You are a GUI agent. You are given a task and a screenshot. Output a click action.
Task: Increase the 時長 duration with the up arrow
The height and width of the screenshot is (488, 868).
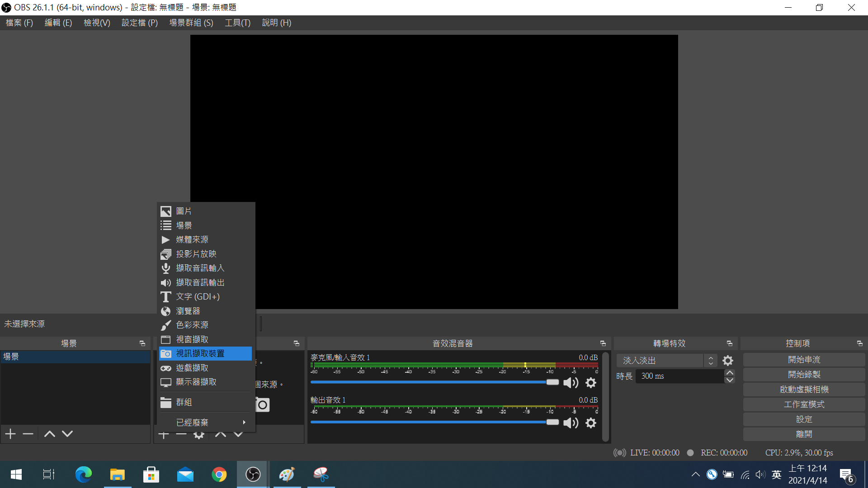[729, 372]
